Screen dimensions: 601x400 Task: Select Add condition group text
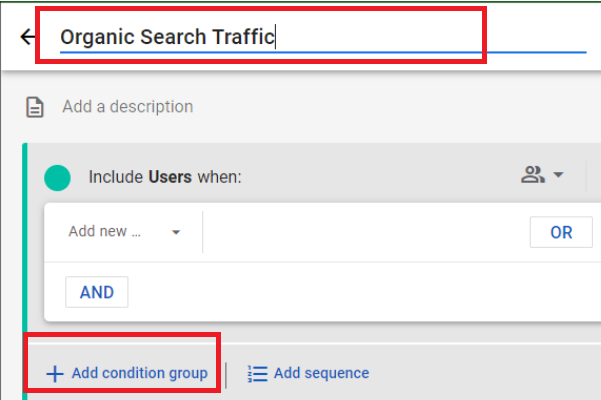(140, 373)
